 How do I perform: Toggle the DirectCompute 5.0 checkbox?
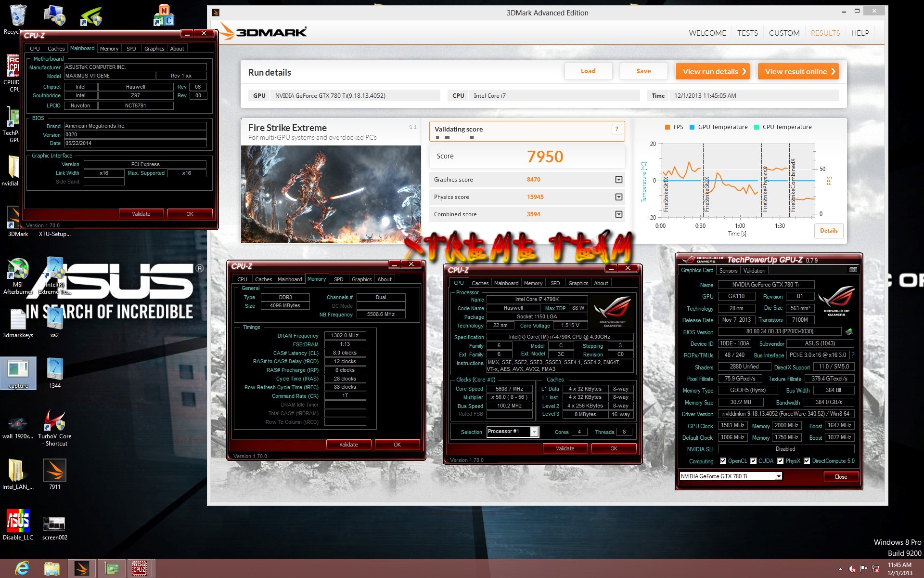pyautogui.click(x=807, y=461)
